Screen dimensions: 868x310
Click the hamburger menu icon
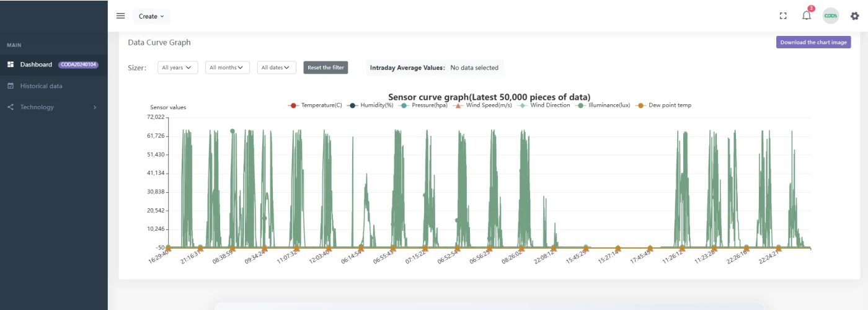coord(120,16)
